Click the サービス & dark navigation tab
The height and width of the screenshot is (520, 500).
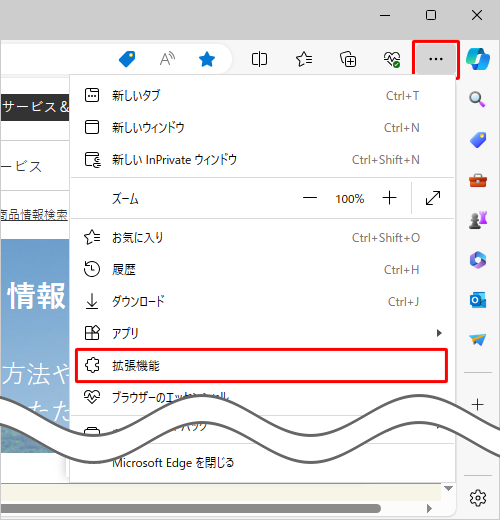pyautogui.click(x=35, y=107)
